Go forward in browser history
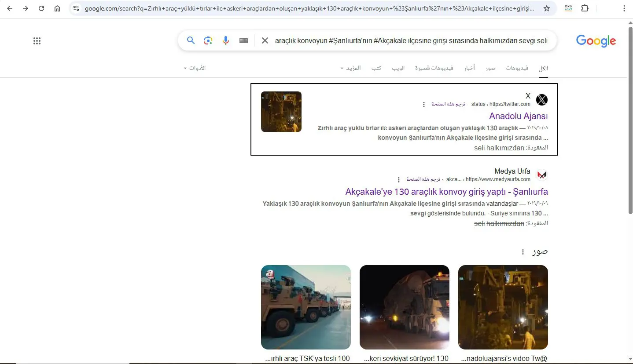The image size is (633, 364). 26,8
